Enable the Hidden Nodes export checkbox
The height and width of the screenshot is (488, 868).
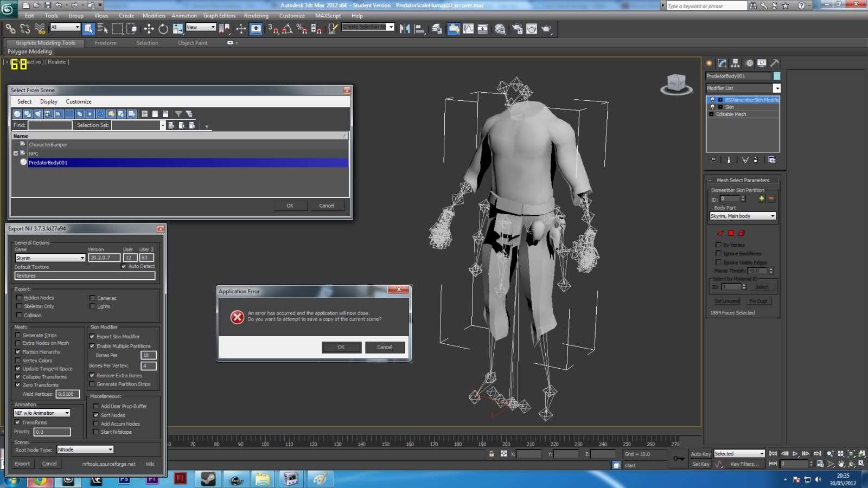pos(20,298)
